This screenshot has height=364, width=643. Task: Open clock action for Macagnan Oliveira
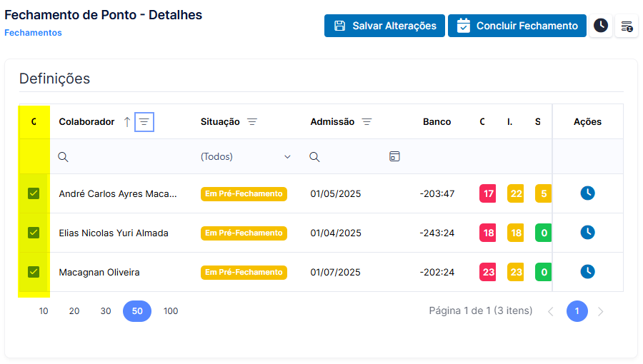pyautogui.click(x=588, y=272)
